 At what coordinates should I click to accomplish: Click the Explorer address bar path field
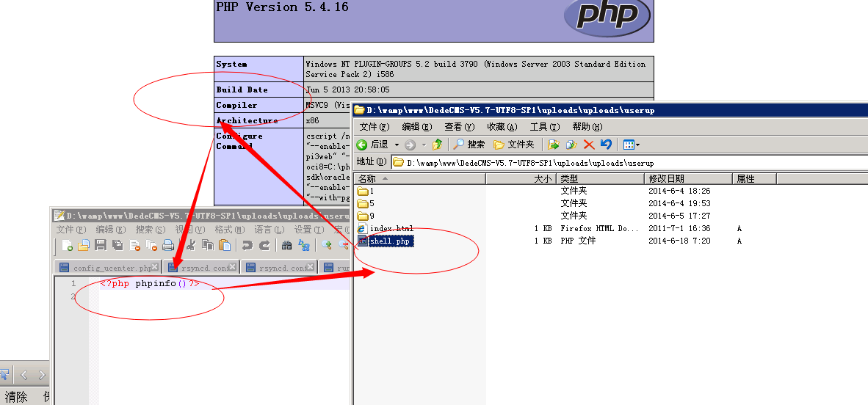click(629, 163)
